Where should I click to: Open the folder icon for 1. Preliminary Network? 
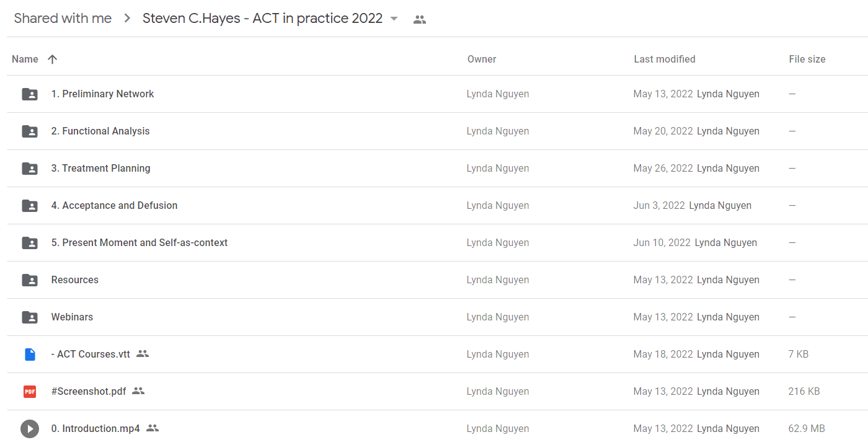coord(30,94)
